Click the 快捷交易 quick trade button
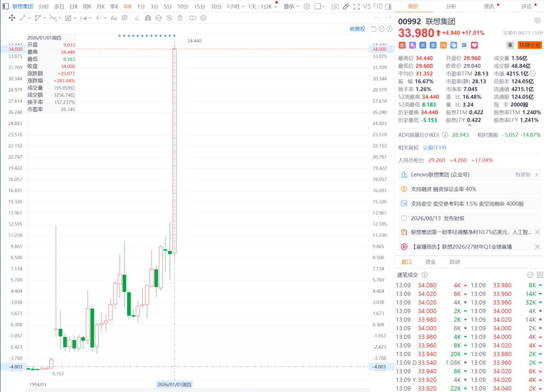The height and width of the screenshot is (392, 544). pos(530,45)
